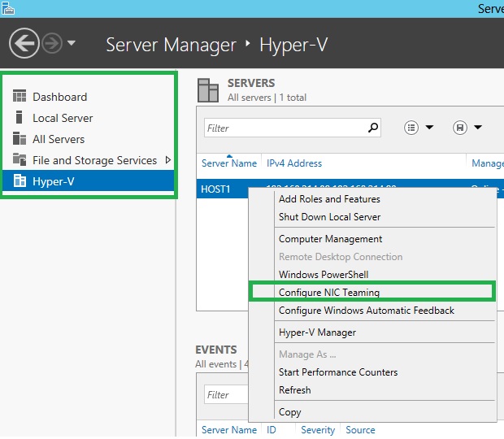Expand File and Storage Services submenu arrow
The height and width of the screenshot is (439, 504).
point(167,159)
